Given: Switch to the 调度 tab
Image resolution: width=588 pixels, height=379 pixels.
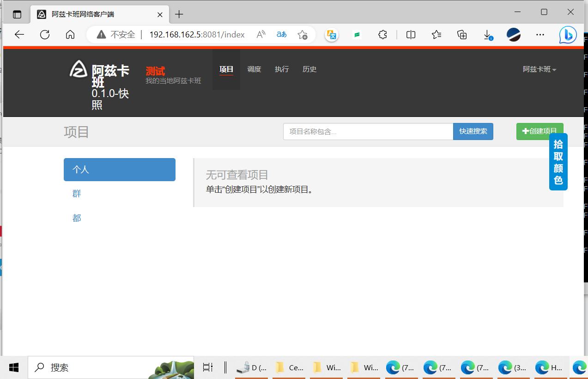Looking at the screenshot, I should coord(254,69).
